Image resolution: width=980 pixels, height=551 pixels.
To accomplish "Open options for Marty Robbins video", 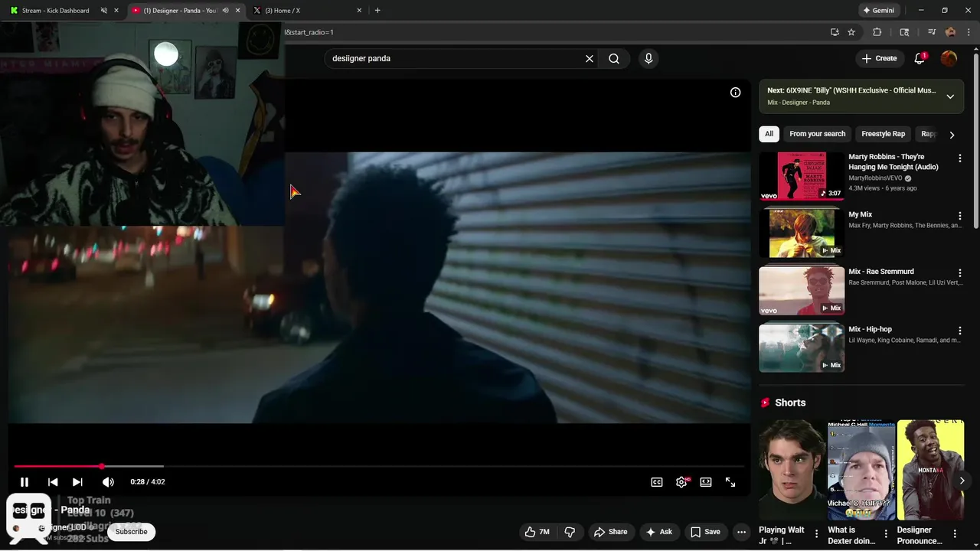I will pos(959,158).
